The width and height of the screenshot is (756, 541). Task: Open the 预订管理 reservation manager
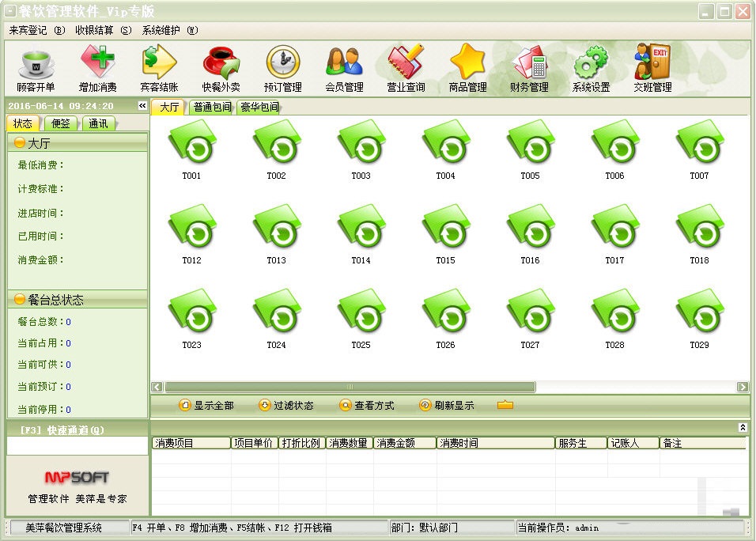(x=282, y=69)
